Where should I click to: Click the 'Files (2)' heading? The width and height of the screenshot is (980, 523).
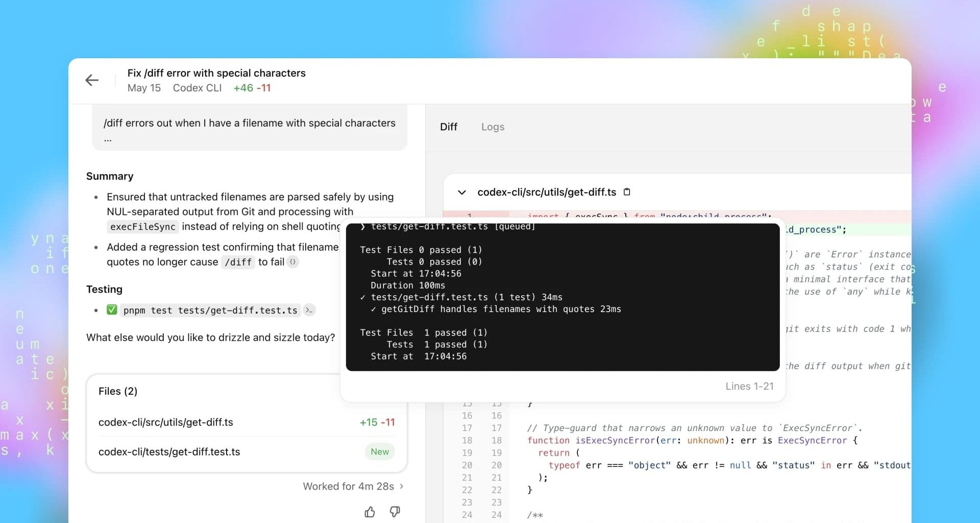(x=118, y=391)
